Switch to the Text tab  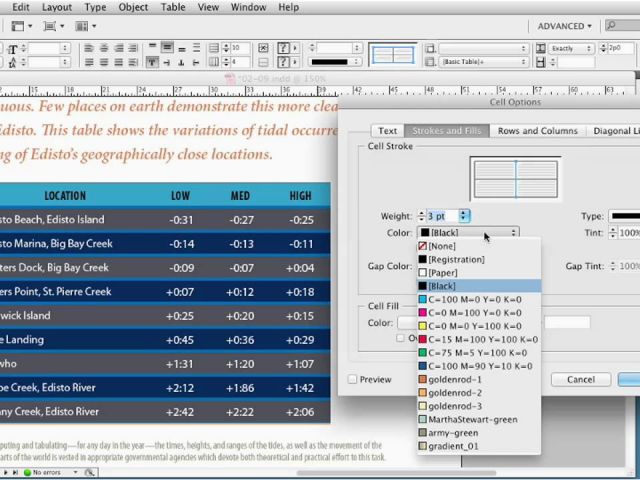[x=387, y=131]
